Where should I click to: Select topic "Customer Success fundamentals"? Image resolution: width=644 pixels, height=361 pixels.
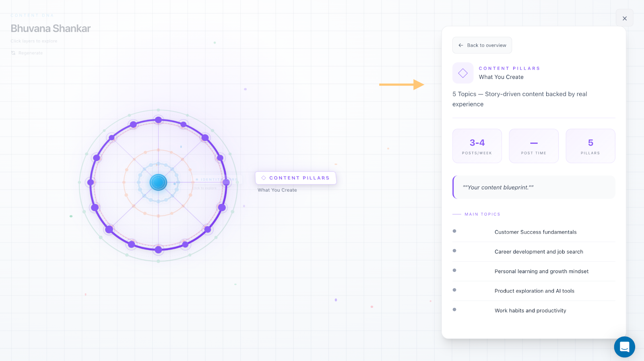tap(534, 232)
